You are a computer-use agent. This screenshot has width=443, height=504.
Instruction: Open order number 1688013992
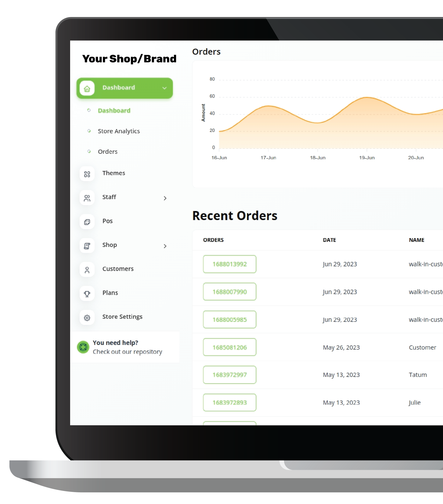pyautogui.click(x=229, y=264)
